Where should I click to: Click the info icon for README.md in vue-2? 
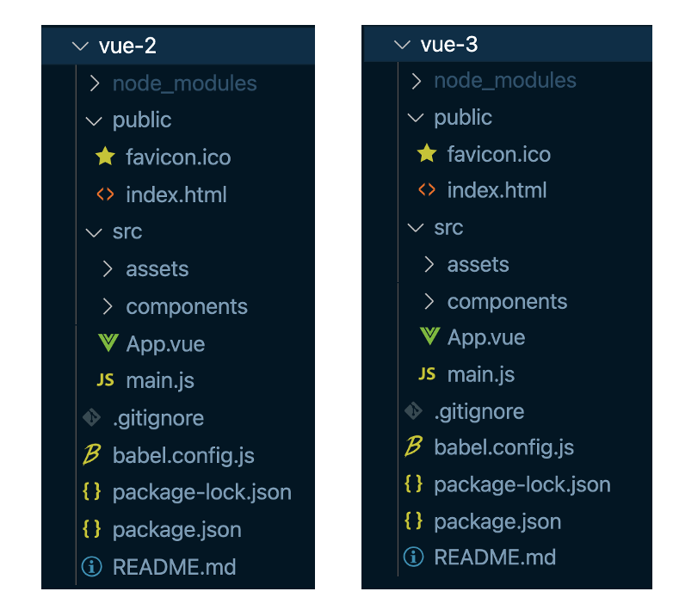[x=91, y=566]
